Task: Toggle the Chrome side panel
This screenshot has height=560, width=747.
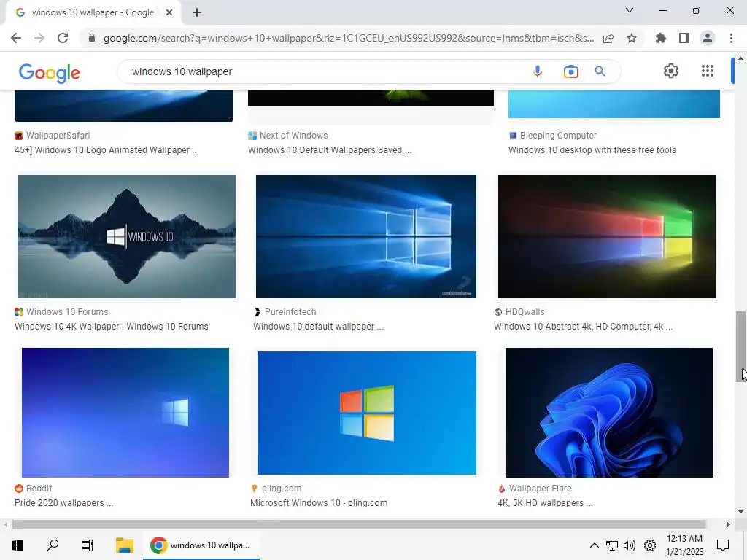Action: point(684,38)
